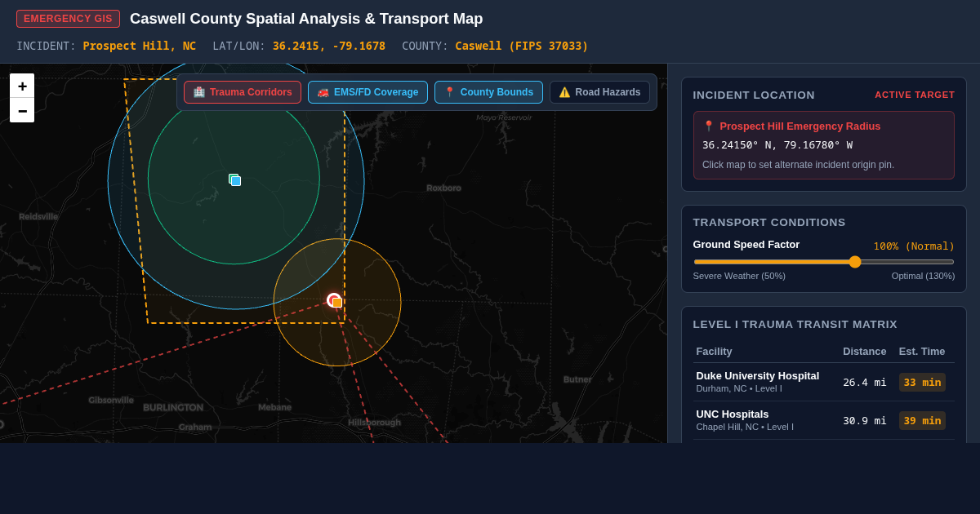
Task: Adjust the Ground Speed Factor slider
Action: (823, 262)
